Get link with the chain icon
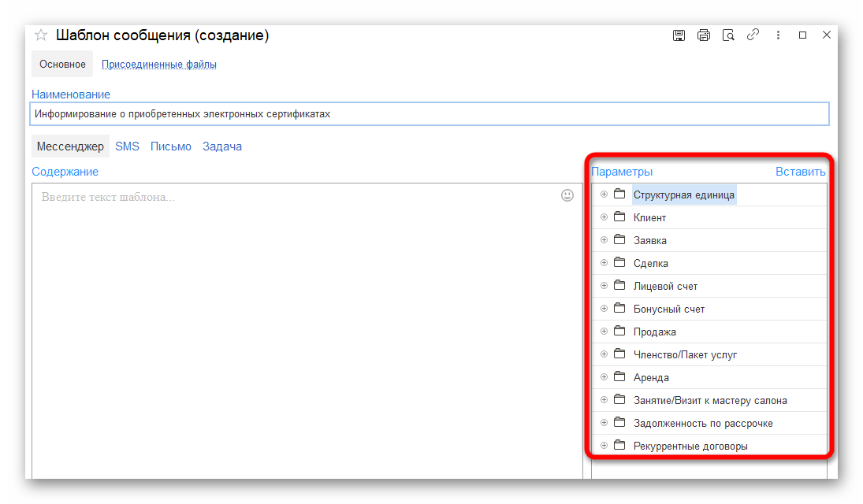 (753, 35)
